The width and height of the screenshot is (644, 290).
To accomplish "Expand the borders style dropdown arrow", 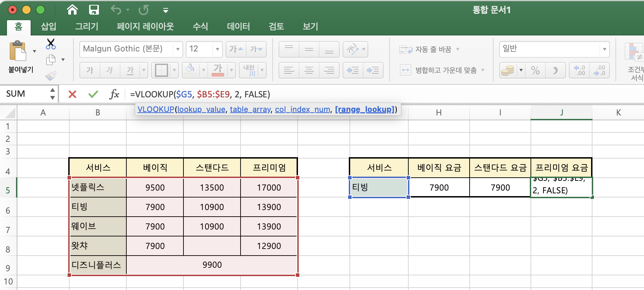I will click(x=174, y=70).
